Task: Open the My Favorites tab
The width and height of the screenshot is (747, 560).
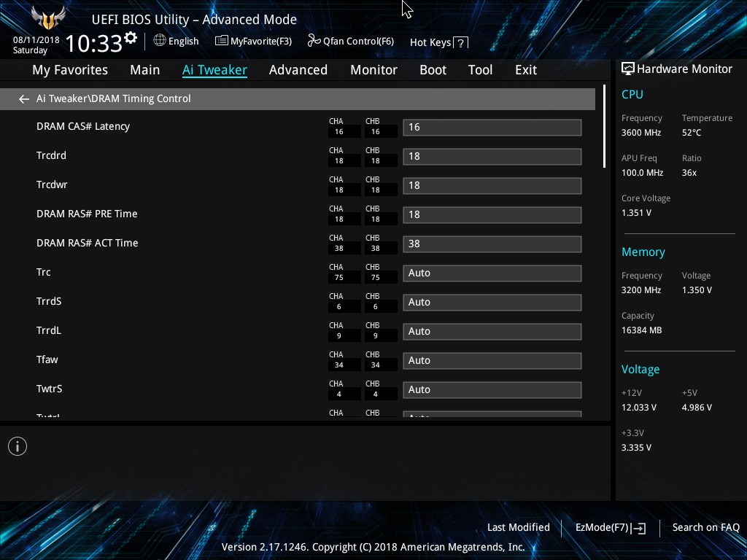Action: point(70,70)
